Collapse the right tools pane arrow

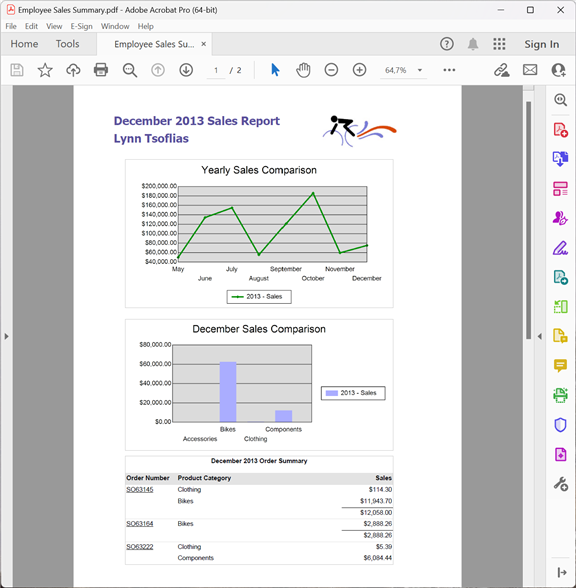540,336
